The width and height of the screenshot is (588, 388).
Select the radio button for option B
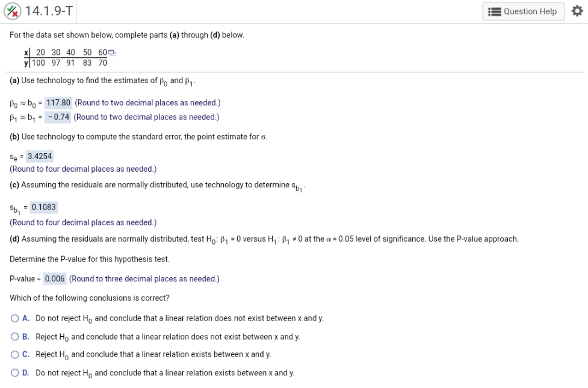click(14, 336)
